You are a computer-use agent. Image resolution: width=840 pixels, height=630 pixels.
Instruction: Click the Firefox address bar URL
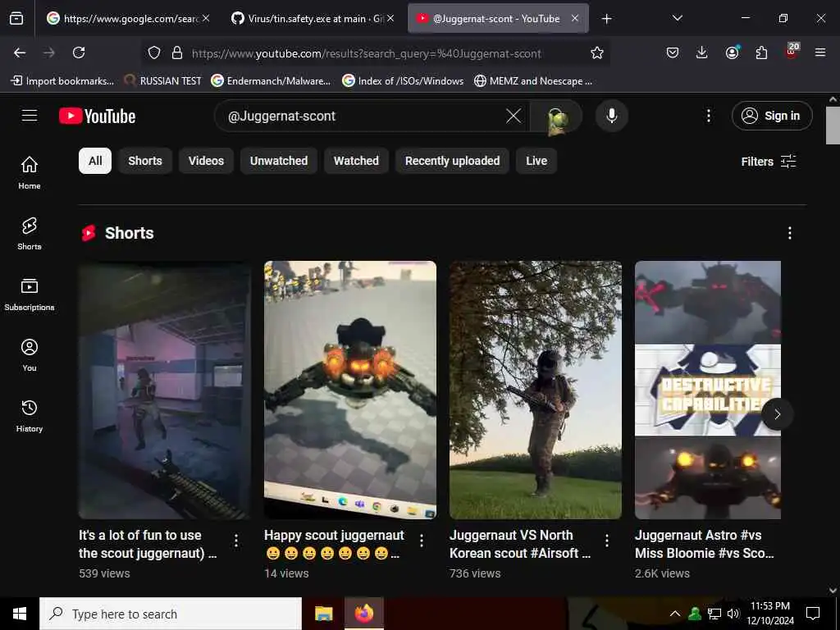367,53
